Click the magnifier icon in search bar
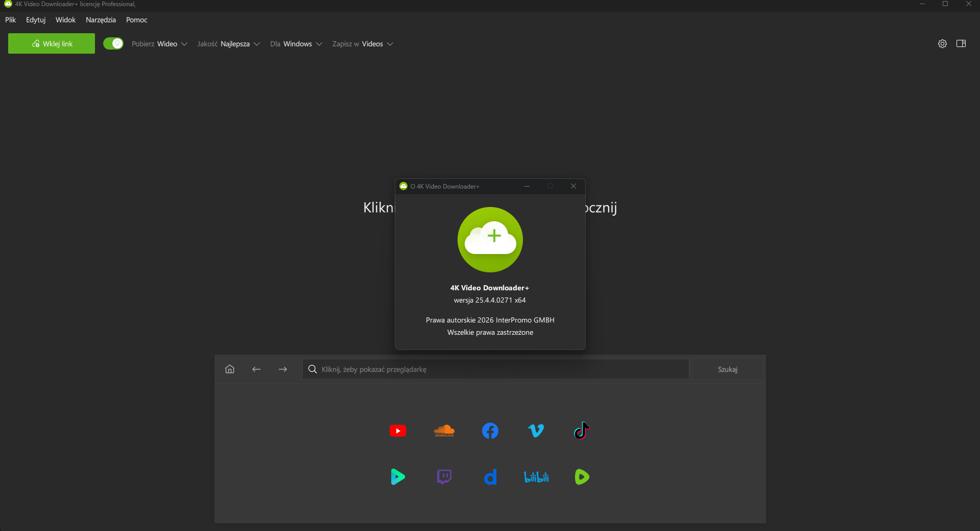The height and width of the screenshot is (531, 980). pyautogui.click(x=313, y=369)
